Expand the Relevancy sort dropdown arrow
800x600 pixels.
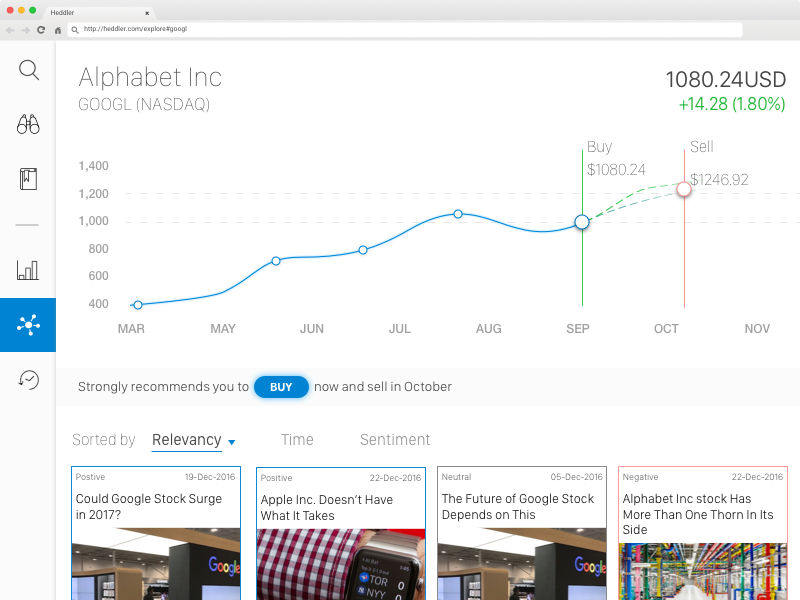pos(232,442)
